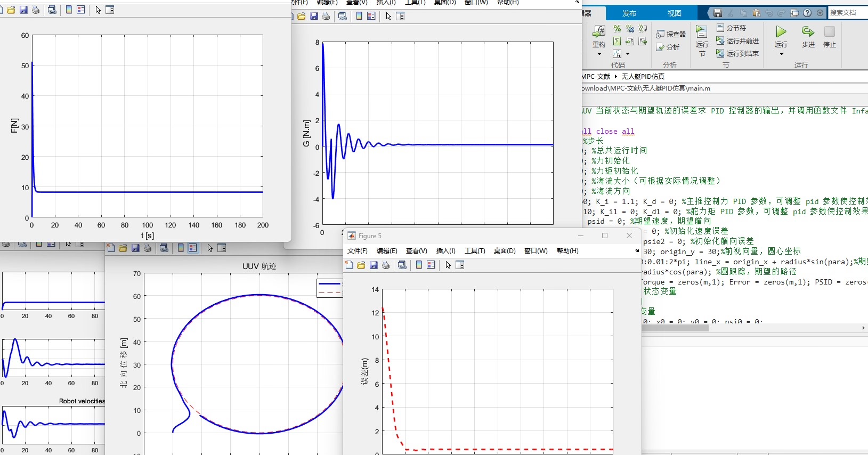Image resolution: width=868 pixels, height=455 pixels.
Task: Insert legend in Figure 5
Action: (x=431, y=265)
